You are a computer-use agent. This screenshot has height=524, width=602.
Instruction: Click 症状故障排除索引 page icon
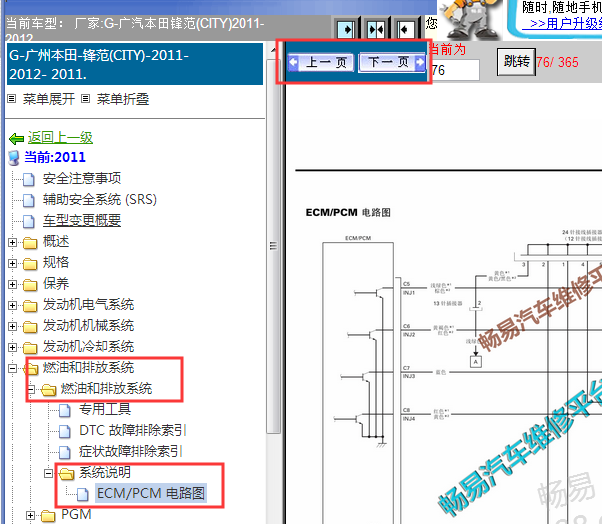65,453
